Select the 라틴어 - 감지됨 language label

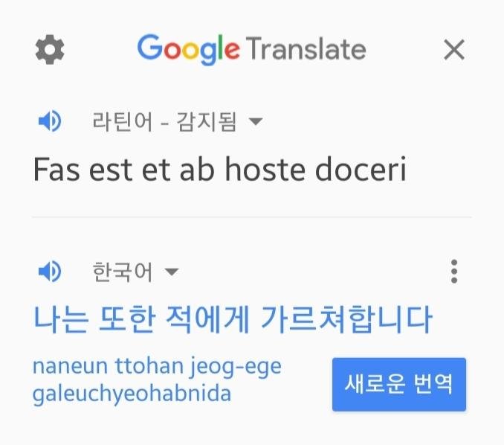click(164, 121)
